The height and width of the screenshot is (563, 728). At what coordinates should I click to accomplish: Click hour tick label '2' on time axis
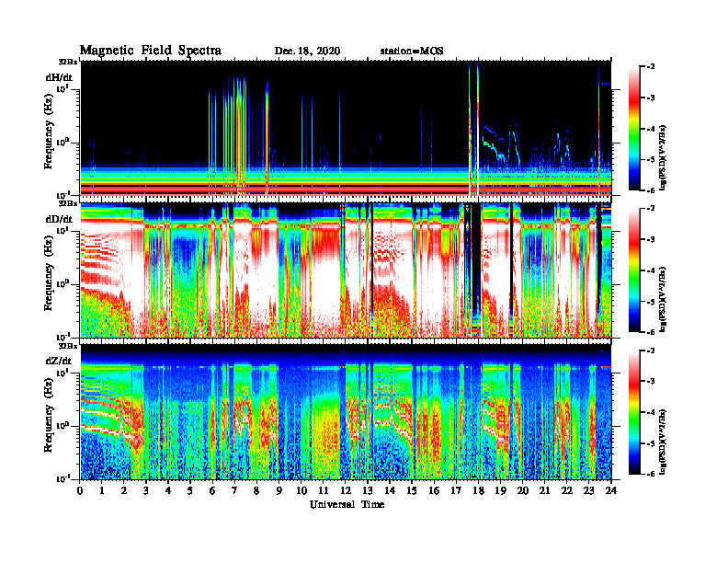pyautogui.click(x=125, y=491)
